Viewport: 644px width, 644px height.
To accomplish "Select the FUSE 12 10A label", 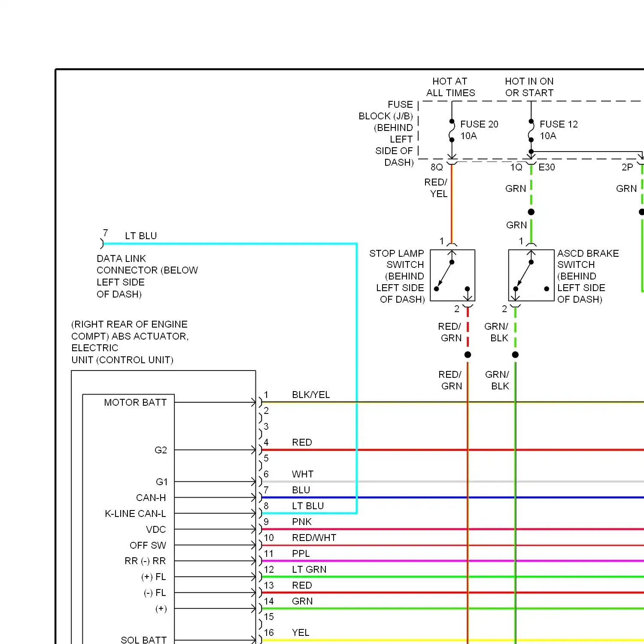I will click(559, 130).
